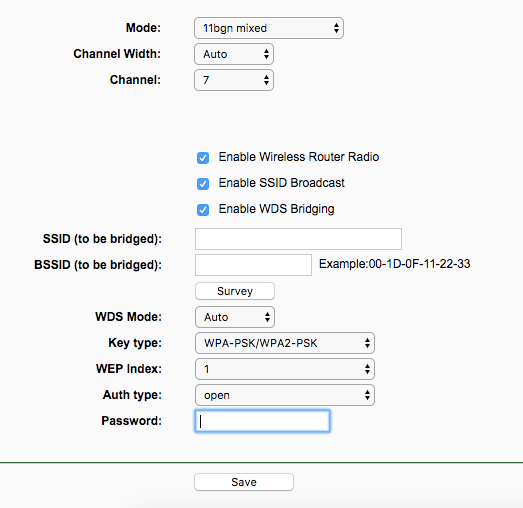This screenshot has height=508, width=523.
Task: Click the Enable WDS Bridging label text
Action: click(x=277, y=209)
